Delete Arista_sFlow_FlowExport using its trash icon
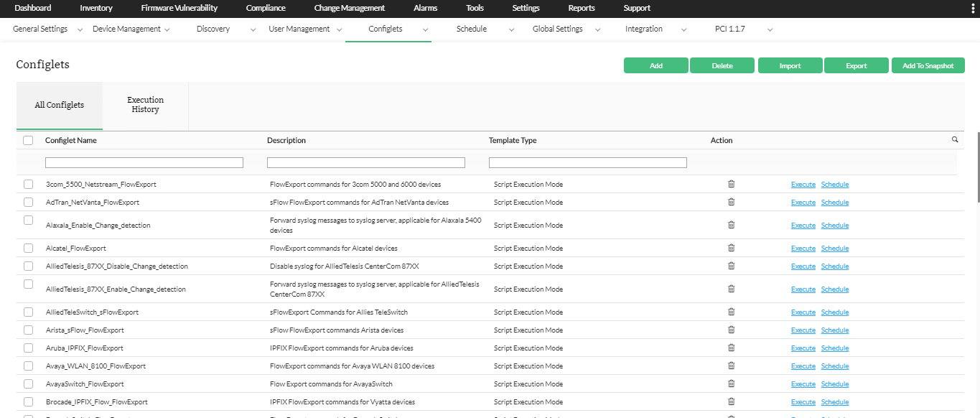980x418 pixels. pyautogui.click(x=731, y=330)
